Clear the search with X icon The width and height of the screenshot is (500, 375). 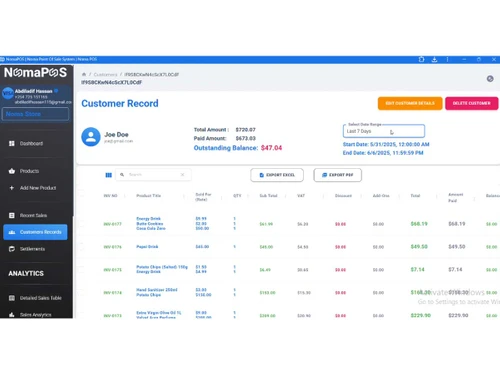[x=182, y=175]
